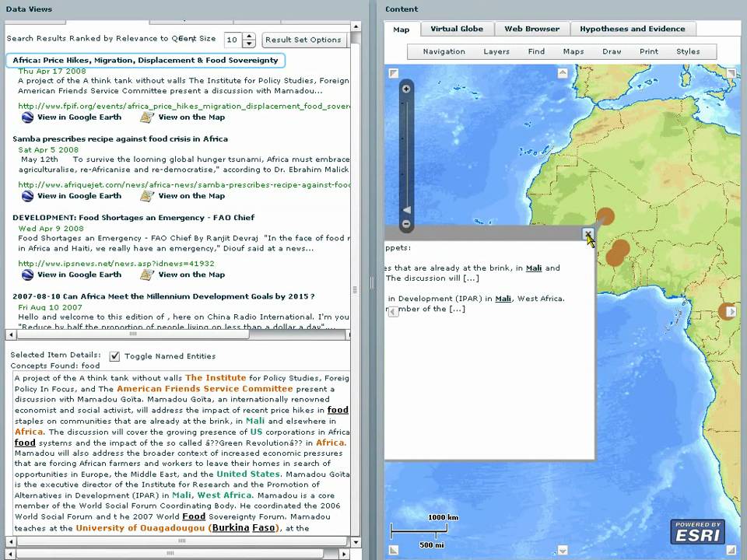Screen dimensions: 747x560
Task: Switch to Hypotheses and Evidence tab
Action: (632, 29)
